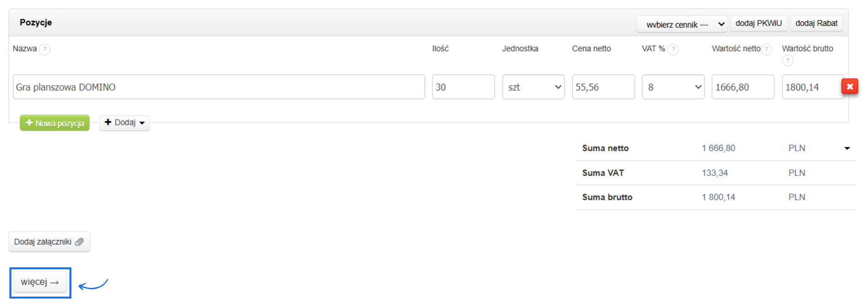Click the dodaj PKWiU button

[758, 23]
